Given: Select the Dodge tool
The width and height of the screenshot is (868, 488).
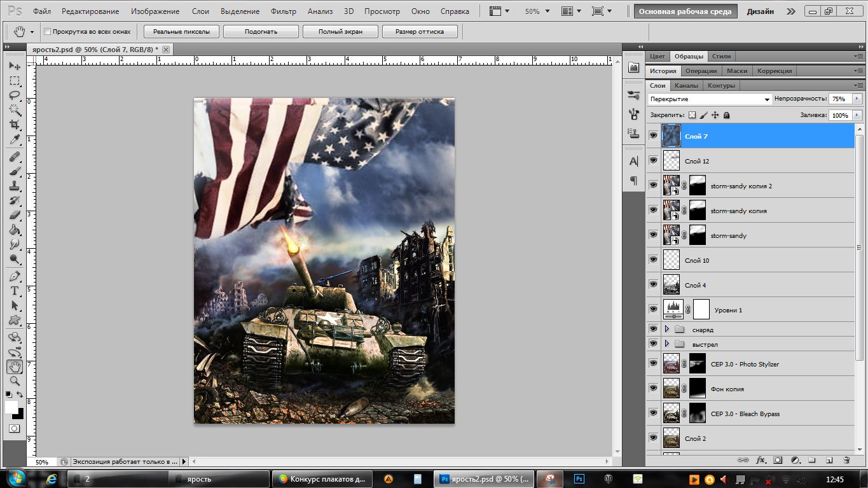Looking at the screenshot, I should coord(15,259).
